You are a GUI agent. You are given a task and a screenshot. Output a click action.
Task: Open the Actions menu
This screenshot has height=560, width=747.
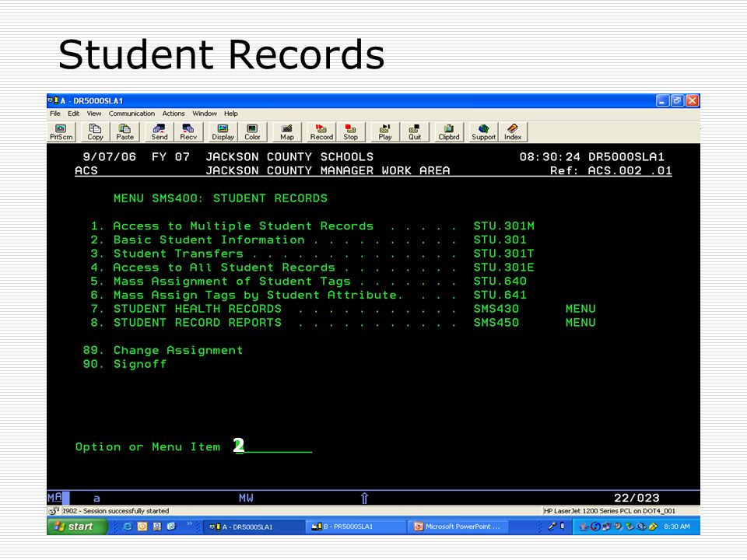pos(174,114)
